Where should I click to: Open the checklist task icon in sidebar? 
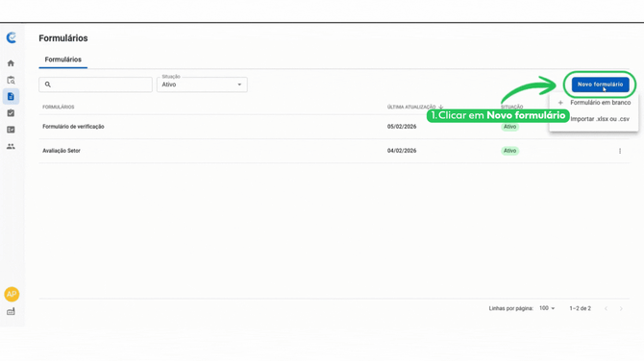[11, 113]
